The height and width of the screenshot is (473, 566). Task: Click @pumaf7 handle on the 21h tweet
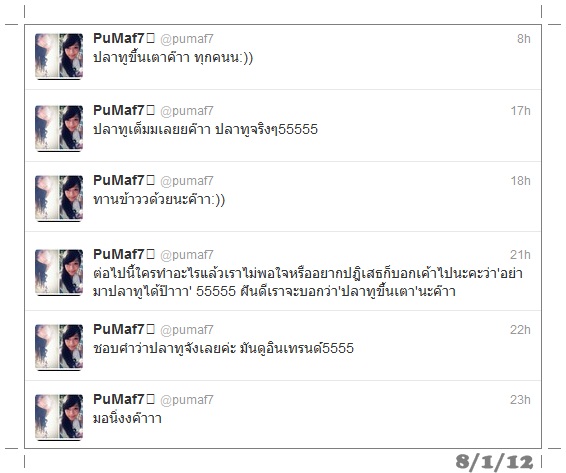coord(187,255)
